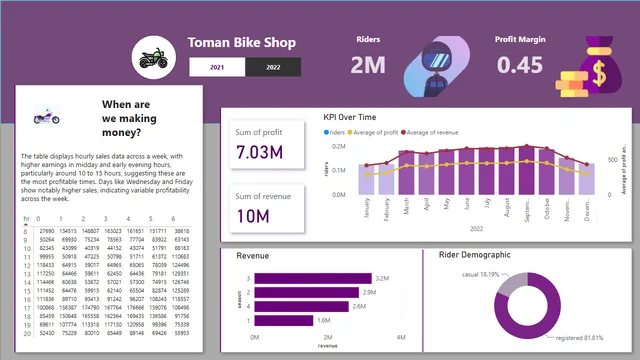Select hour 17 row label in table
This screenshot has height=360, width=640.
tap(27, 308)
